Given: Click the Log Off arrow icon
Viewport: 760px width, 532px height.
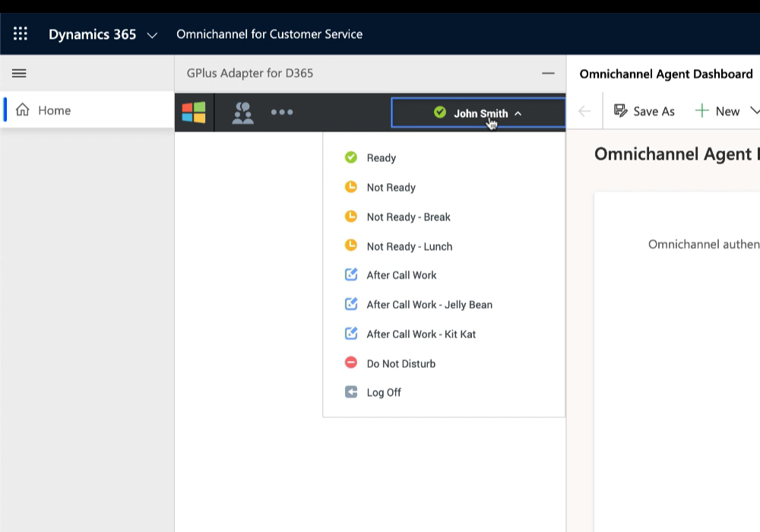Looking at the screenshot, I should tap(351, 391).
